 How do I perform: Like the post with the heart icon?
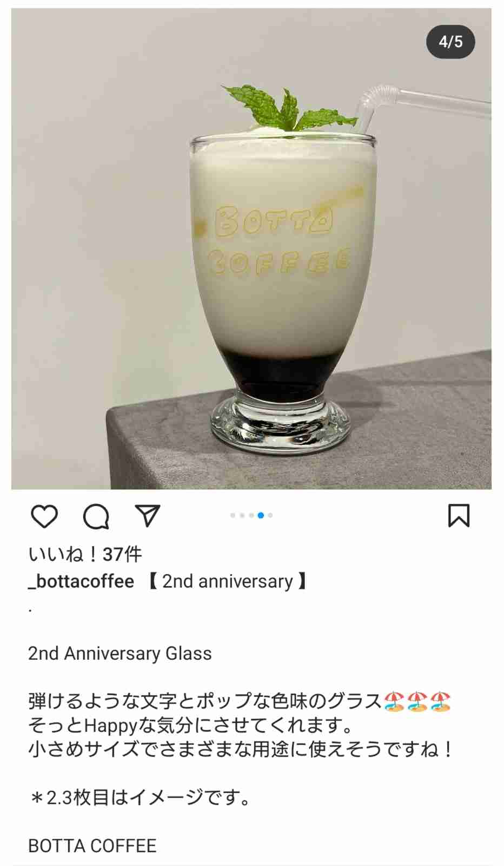tap(44, 516)
